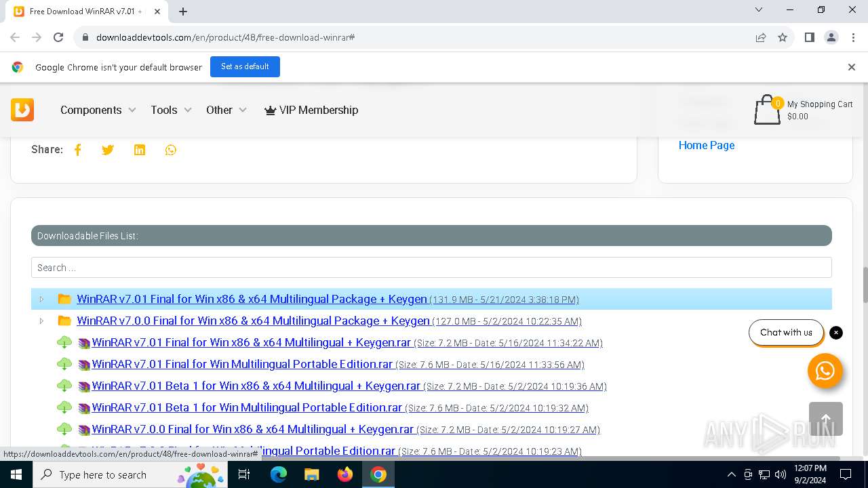Click the share this page icon in address bar
868x488 pixels.
[761, 37]
